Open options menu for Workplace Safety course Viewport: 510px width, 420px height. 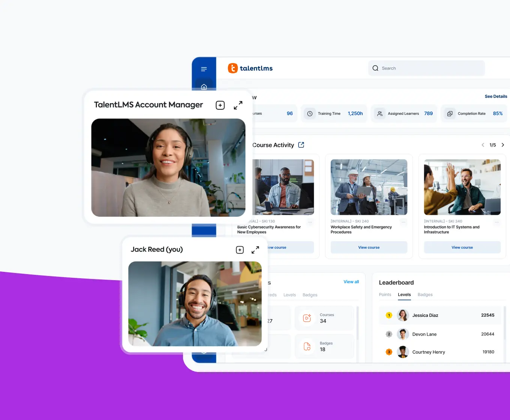click(403, 222)
